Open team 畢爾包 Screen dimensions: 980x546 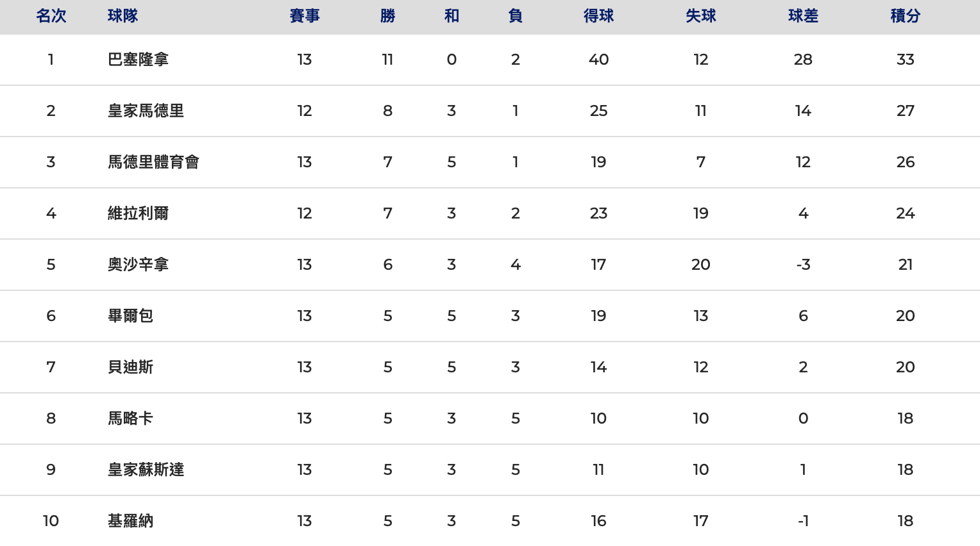[130, 316]
